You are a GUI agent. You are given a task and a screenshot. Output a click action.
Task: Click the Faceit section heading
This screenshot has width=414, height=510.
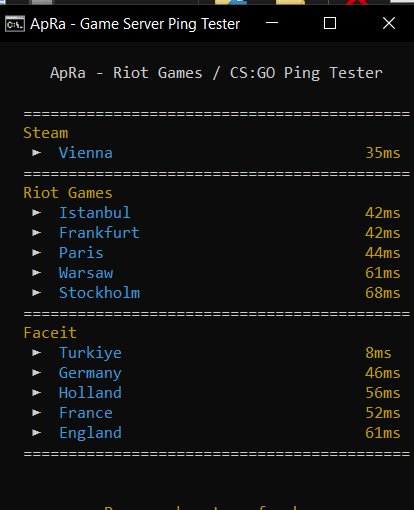(x=50, y=333)
